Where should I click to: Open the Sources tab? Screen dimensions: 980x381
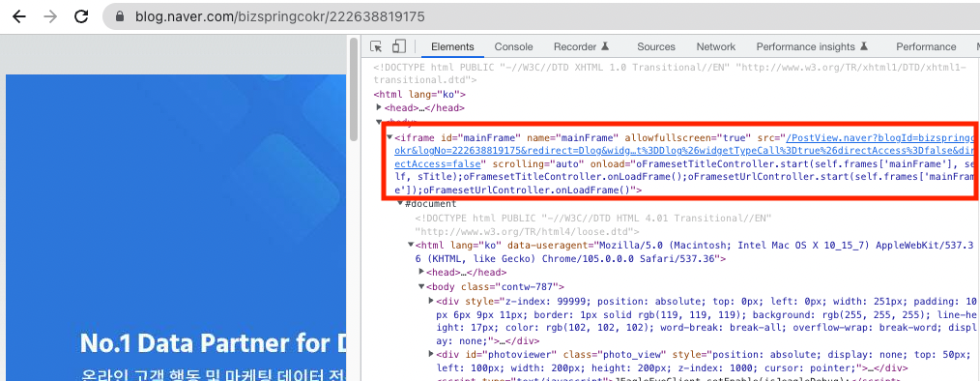[656, 47]
